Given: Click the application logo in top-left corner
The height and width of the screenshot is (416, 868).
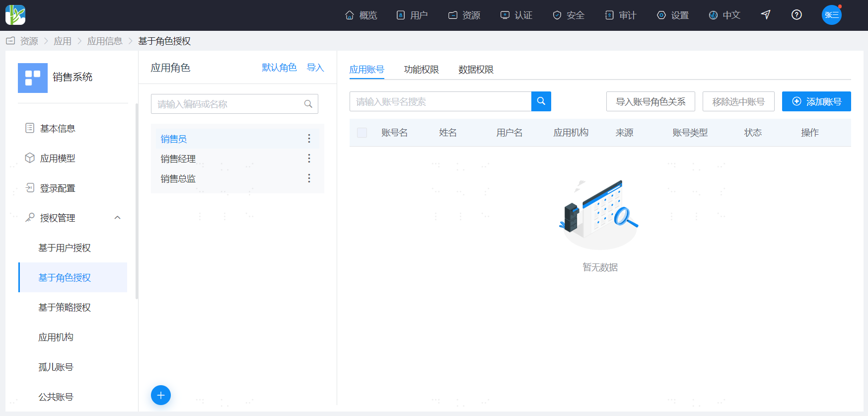Looking at the screenshot, I should click(x=15, y=15).
